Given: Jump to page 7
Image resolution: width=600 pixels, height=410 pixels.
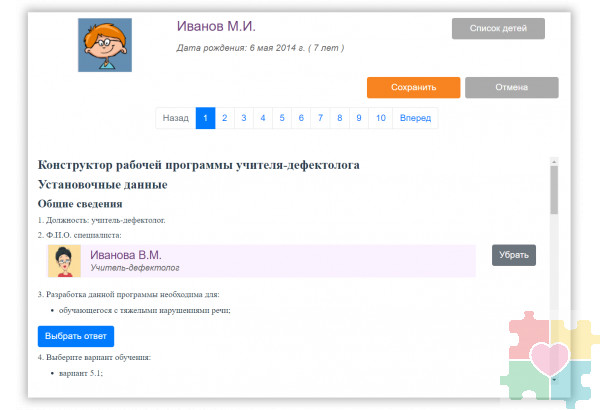Looking at the screenshot, I should 319,118.
